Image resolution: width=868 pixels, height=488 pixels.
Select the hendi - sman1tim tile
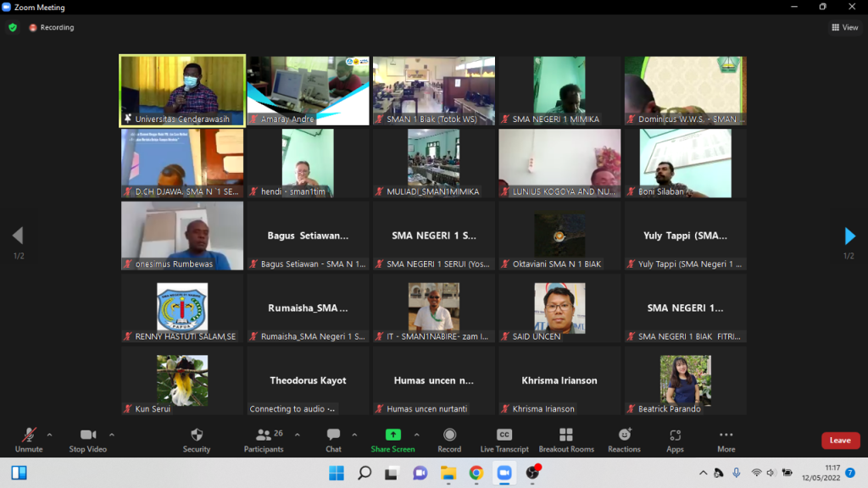[308, 164]
